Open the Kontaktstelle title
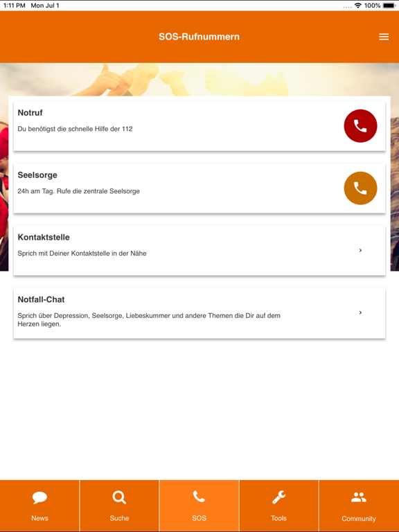The width and height of the screenshot is (399, 532). pyautogui.click(x=44, y=237)
